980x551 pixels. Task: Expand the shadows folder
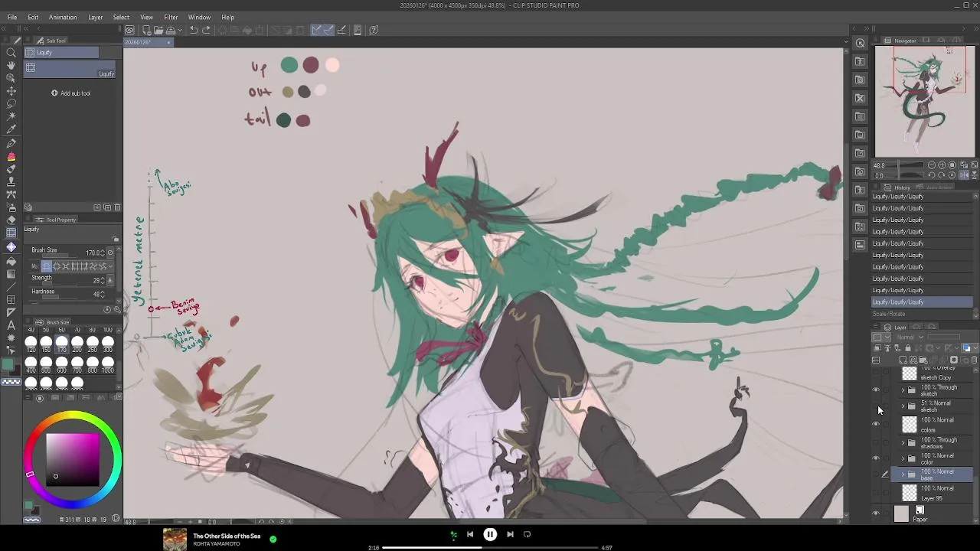903,442
